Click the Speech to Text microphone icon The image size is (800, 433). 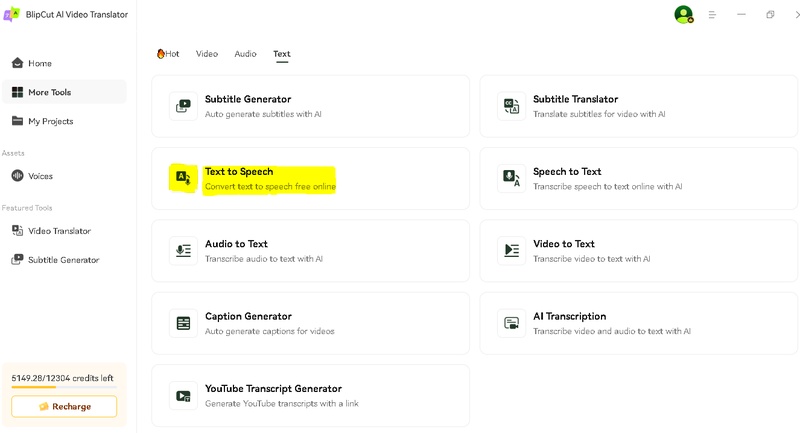click(511, 178)
